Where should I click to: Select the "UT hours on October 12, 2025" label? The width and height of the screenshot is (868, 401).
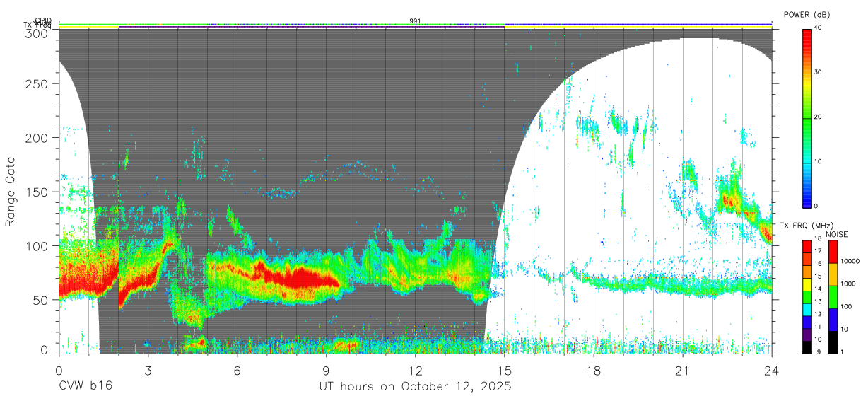click(415, 387)
